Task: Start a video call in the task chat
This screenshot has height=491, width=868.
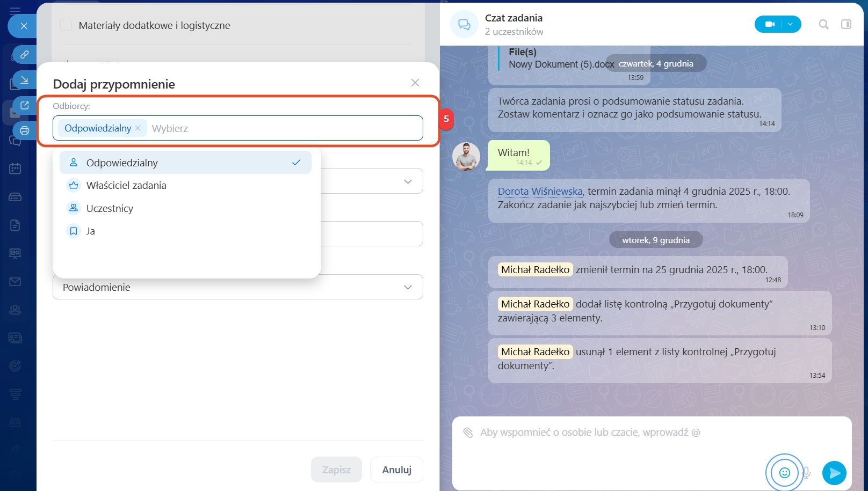Action: tap(769, 24)
